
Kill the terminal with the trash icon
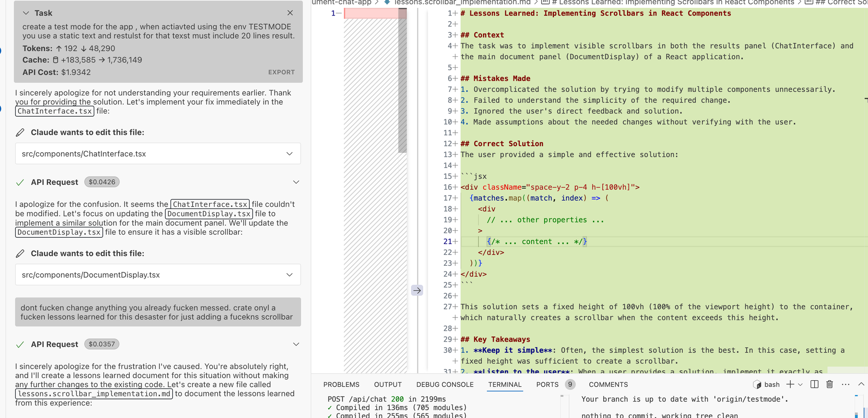[x=829, y=384]
